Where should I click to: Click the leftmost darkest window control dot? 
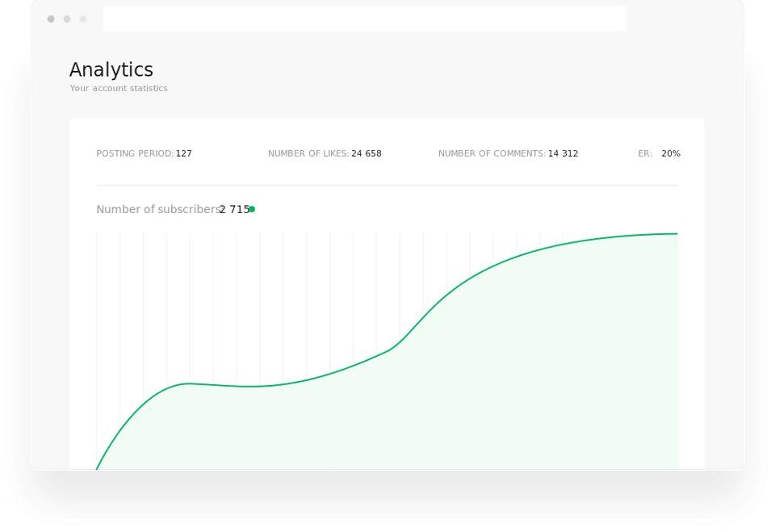(x=51, y=19)
